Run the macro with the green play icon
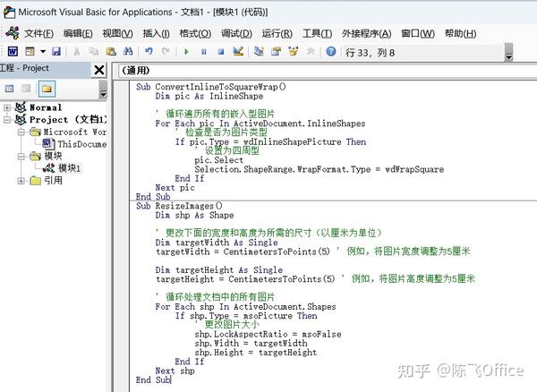The image size is (537, 392). 187,52
